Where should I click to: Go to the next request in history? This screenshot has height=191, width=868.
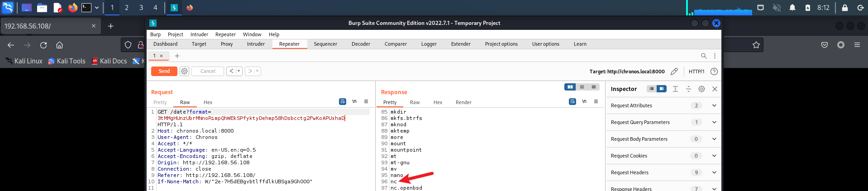(x=250, y=71)
